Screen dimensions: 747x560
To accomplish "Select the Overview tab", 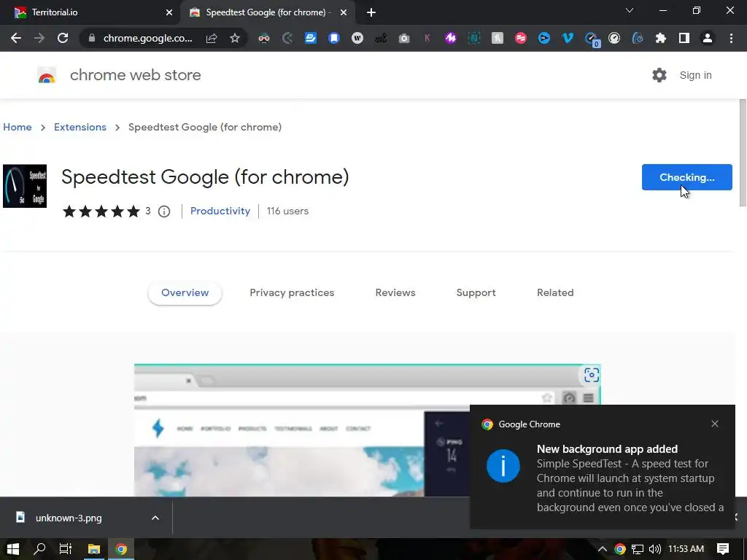I will coord(185,293).
